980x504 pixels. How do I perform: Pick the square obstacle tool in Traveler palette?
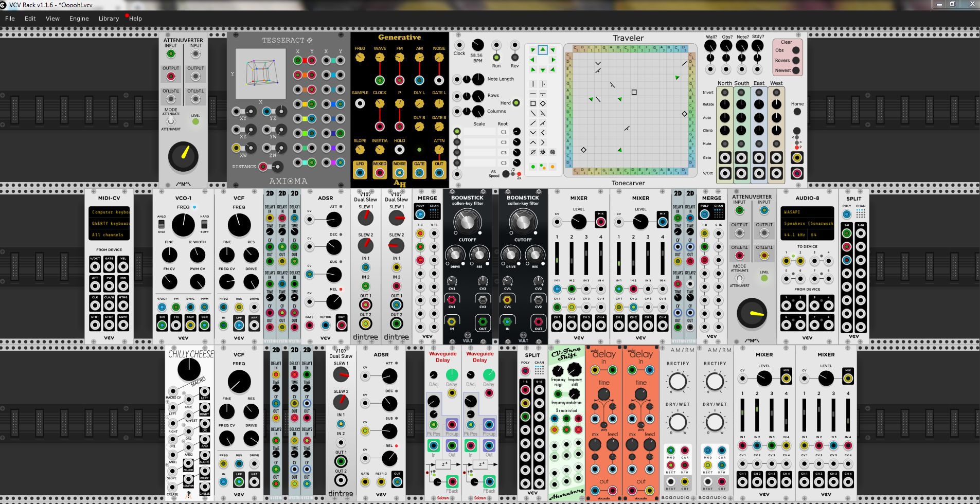(x=533, y=103)
